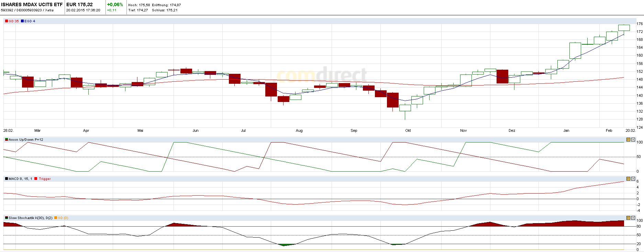644x252 pixels.
Task: Maximize the MACD indicator panel
Action: click(x=629, y=179)
